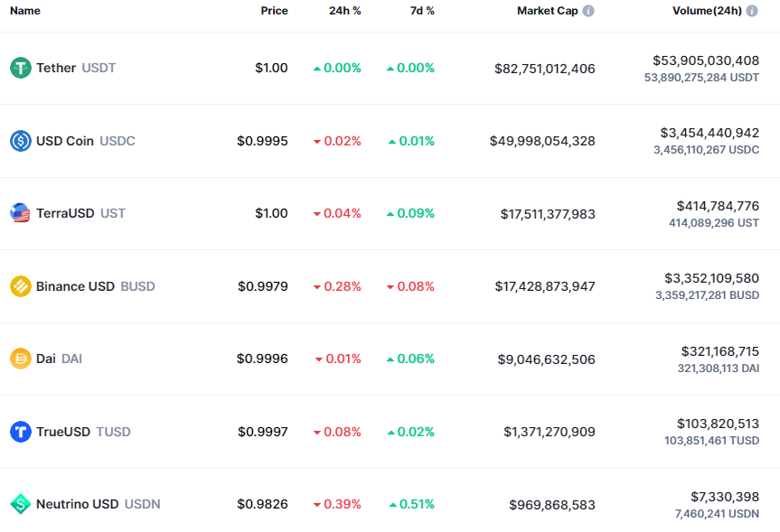Open the USD Coin USDC link
Screen dimensions: 780x532
tap(86, 141)
